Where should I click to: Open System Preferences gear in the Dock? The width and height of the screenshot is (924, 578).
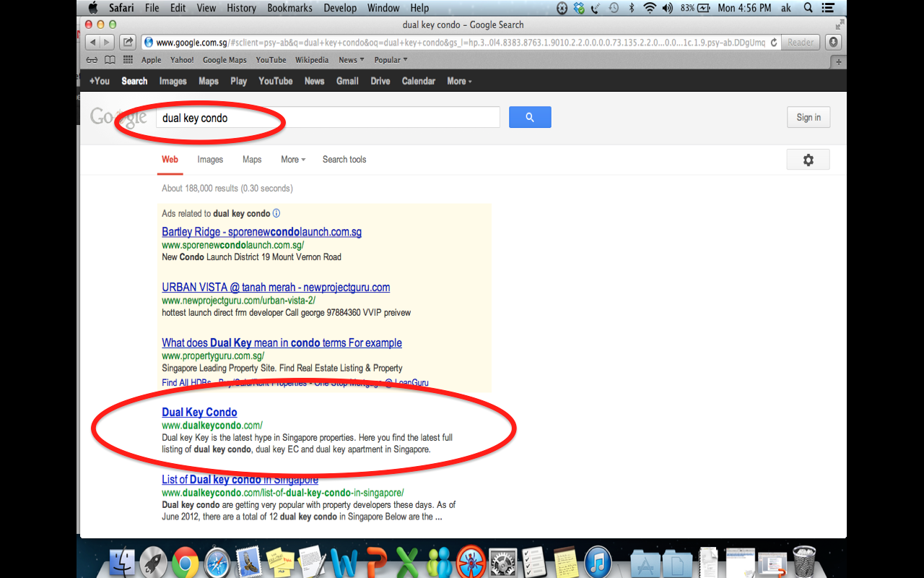pyautogui.click(x=502, y=562)
